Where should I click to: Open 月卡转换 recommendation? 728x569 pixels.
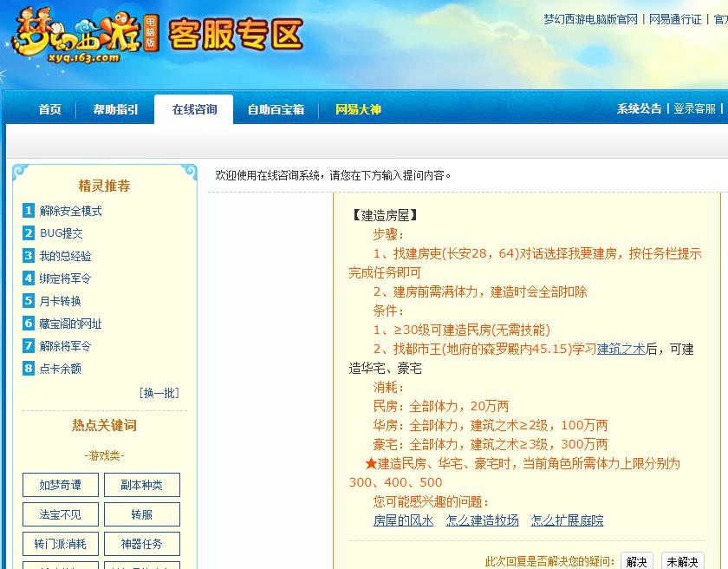[61, 301]
